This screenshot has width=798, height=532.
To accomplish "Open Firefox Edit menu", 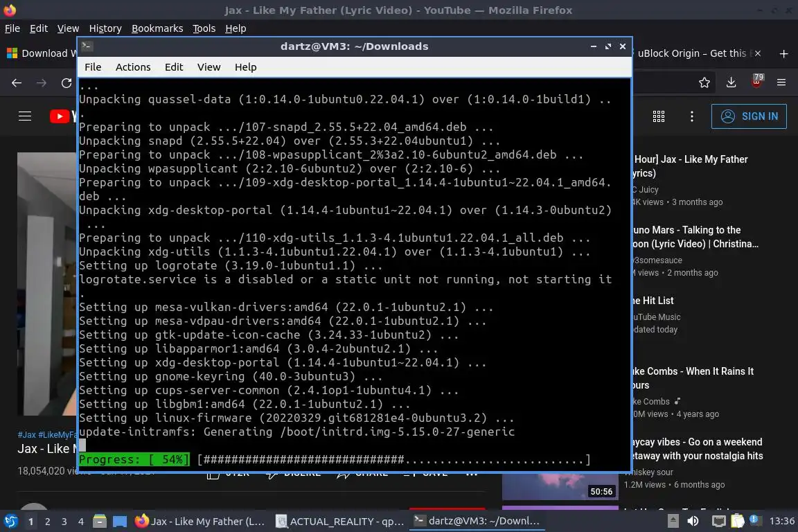I will pyautogui.click(x=39, y=28).
